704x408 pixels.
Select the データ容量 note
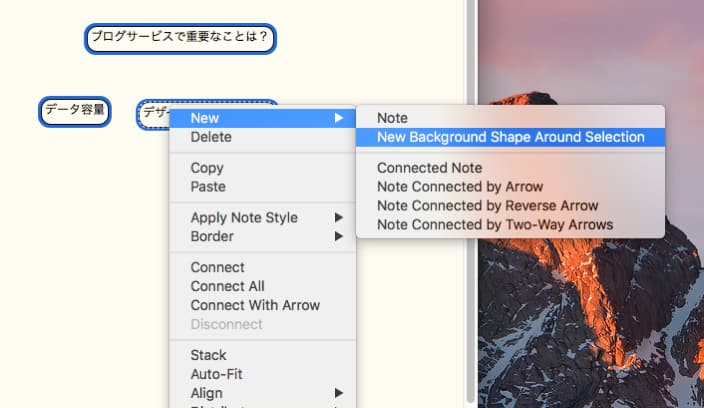tap(75, 111)
